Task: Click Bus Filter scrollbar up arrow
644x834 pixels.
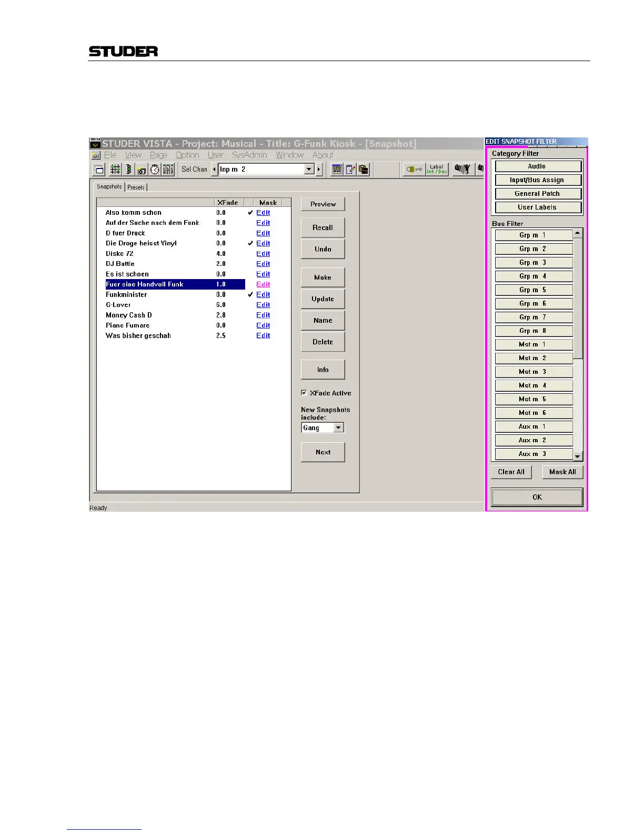Action: point(578,233)
